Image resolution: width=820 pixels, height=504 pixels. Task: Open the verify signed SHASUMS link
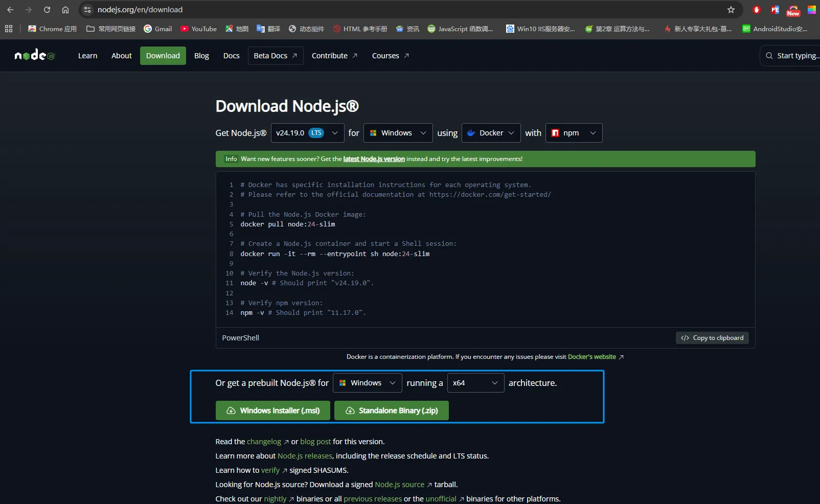(x=270, y=470)
